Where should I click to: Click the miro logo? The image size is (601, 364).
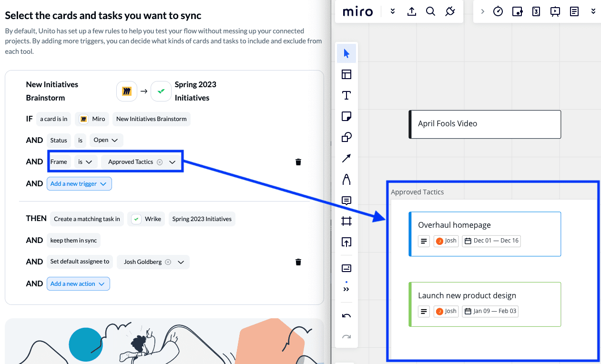[x=358, y=11]
